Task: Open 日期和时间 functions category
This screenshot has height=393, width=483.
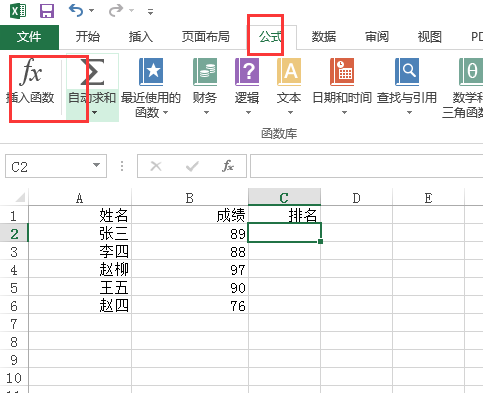Action: (342, 87)
